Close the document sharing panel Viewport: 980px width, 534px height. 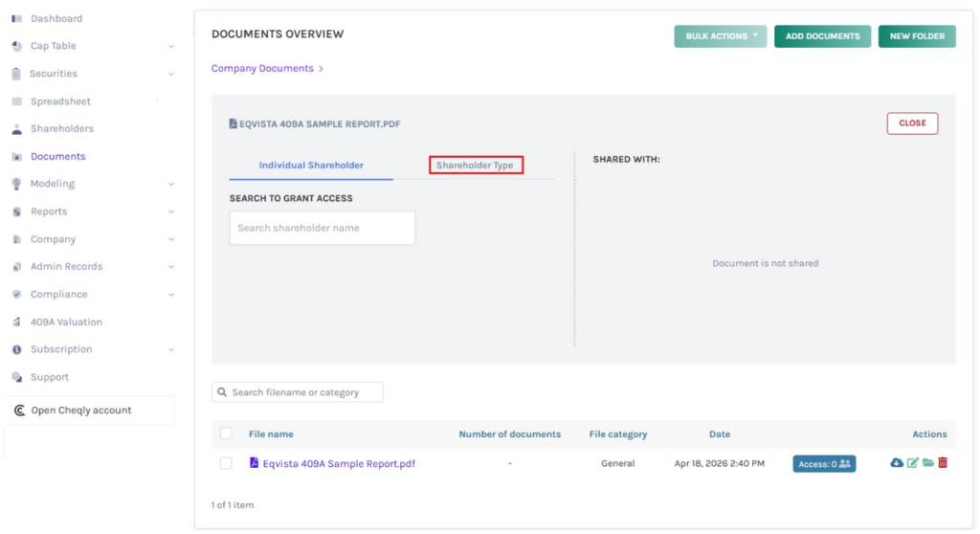pyautogui.click(x=912, y=123)
